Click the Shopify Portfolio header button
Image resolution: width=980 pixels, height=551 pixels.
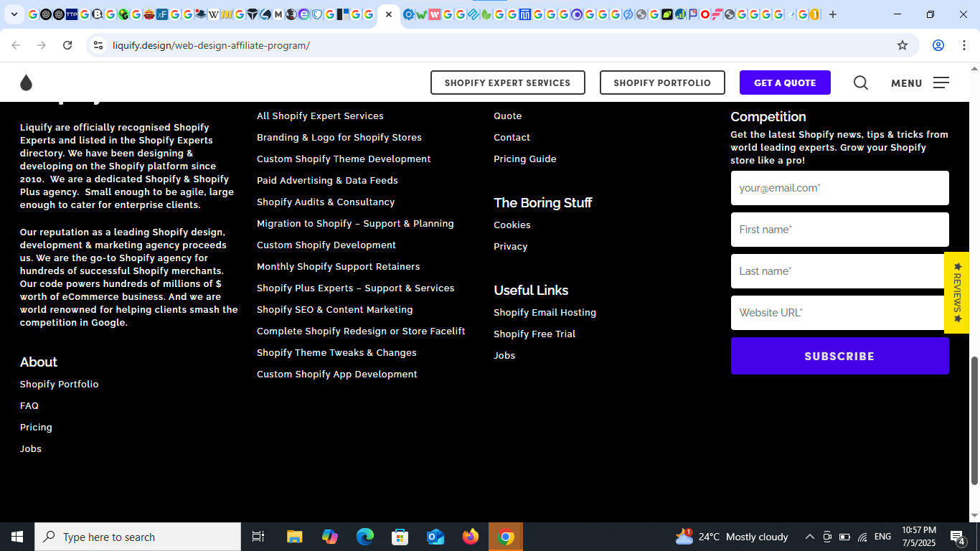click(662, 83)
